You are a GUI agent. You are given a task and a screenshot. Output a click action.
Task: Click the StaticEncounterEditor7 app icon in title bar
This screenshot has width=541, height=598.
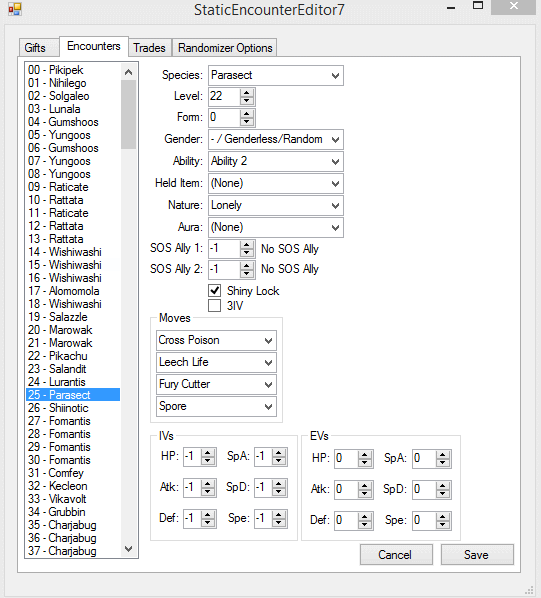[x=15, y=9]
